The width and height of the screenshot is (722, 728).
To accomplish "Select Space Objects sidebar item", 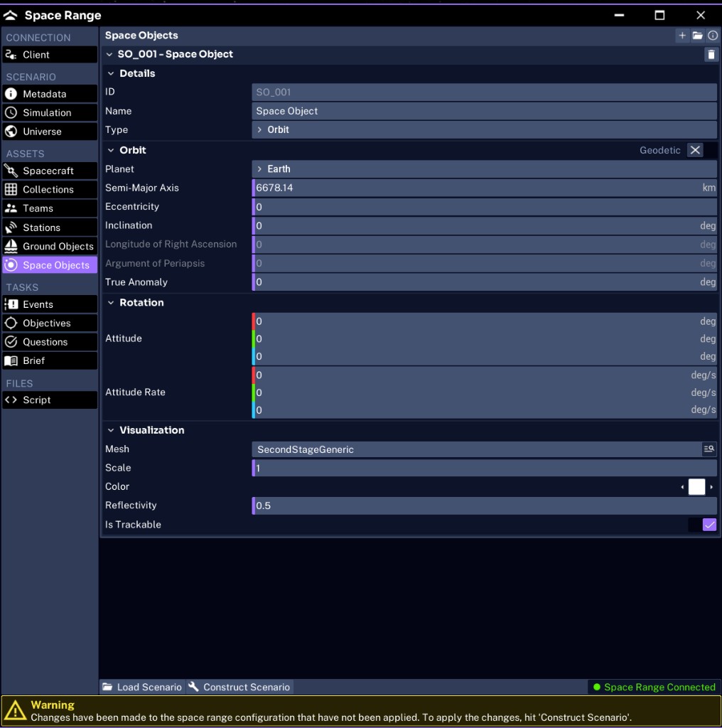I will [50, 265].
